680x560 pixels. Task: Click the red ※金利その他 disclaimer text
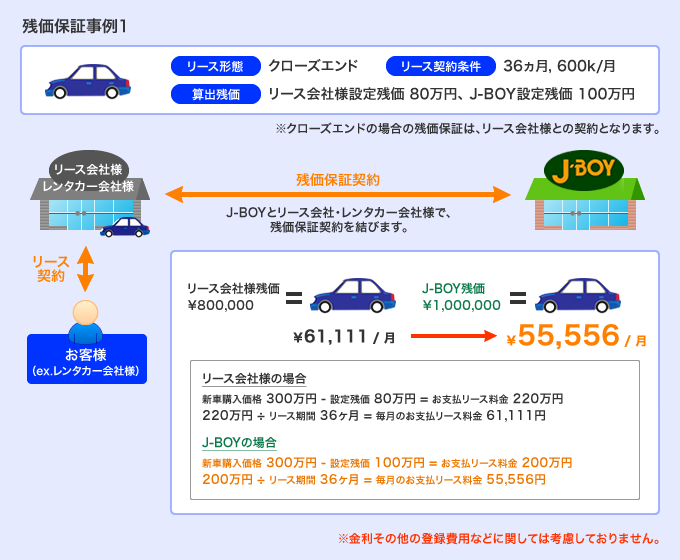tap(499, 539)
